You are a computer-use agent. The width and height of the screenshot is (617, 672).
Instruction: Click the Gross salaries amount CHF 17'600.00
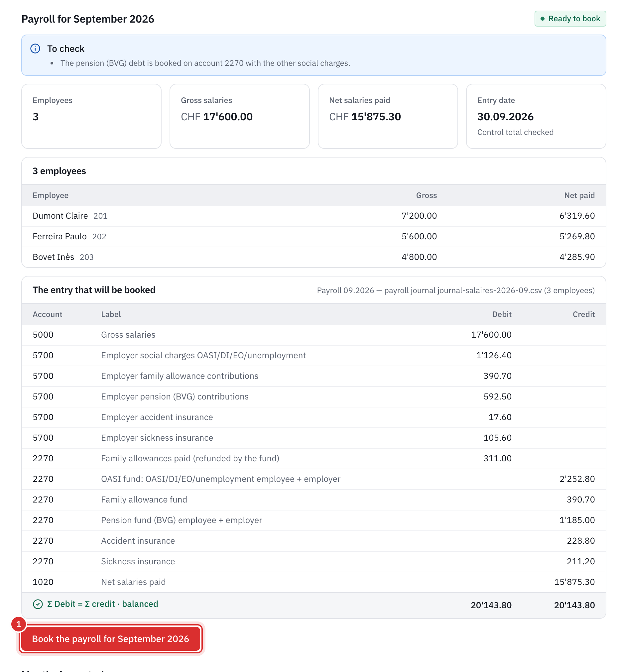click(217, 117)
